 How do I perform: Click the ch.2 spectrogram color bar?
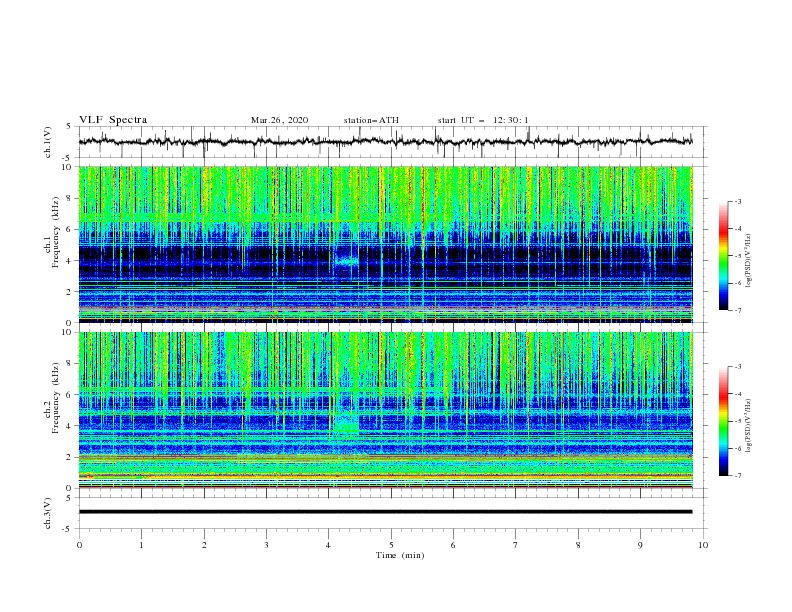[724, 421]
